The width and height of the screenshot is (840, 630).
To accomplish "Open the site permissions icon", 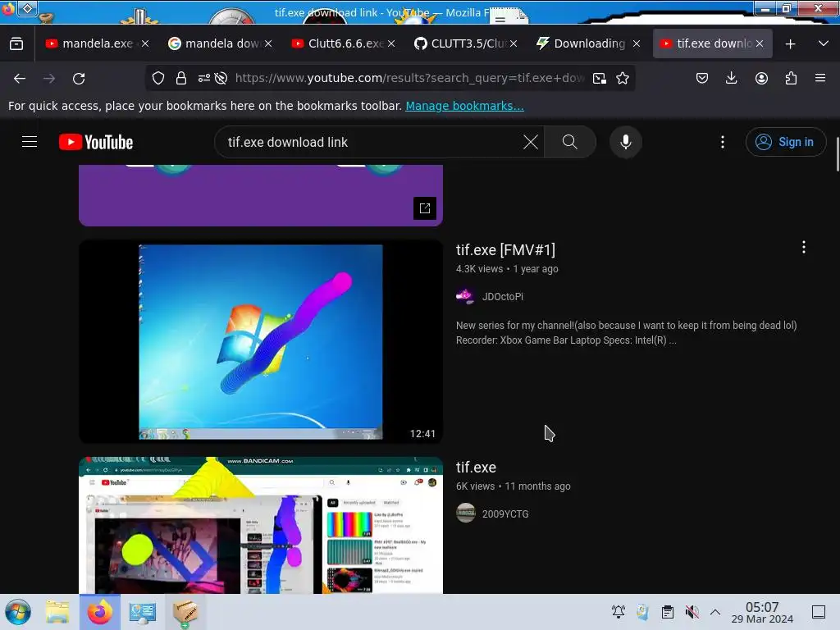I will coord(203,78).
